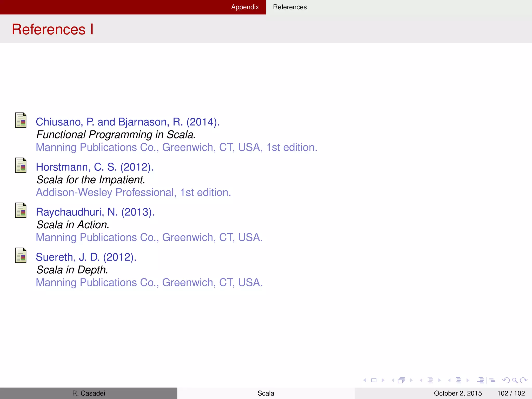Jump to previous subsection arrow
The image size is (532, 399).
coord(421,380)
